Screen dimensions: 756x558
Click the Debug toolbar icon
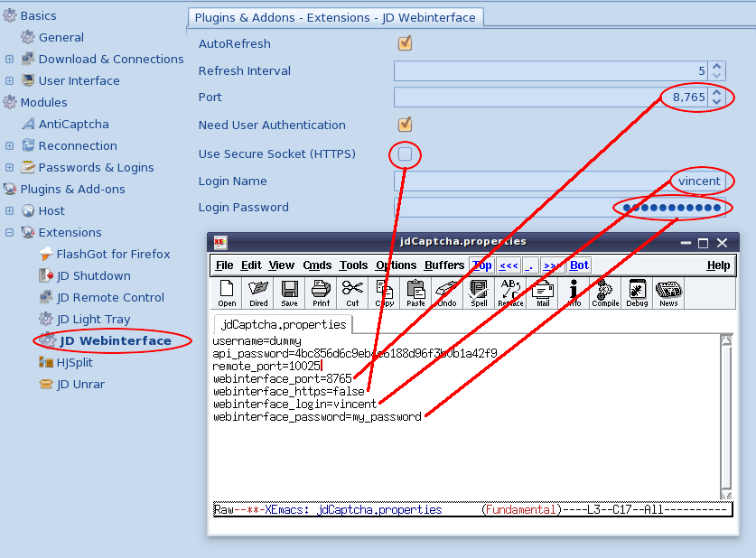(637, 293)
